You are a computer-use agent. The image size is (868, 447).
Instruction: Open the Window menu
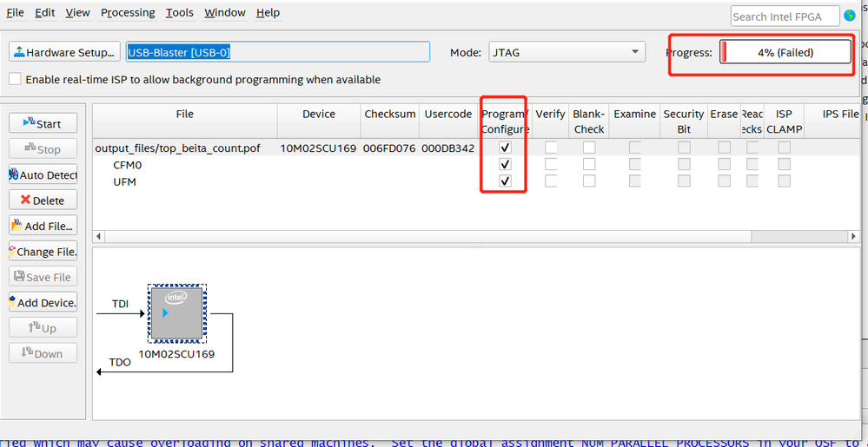click(225, 13)
